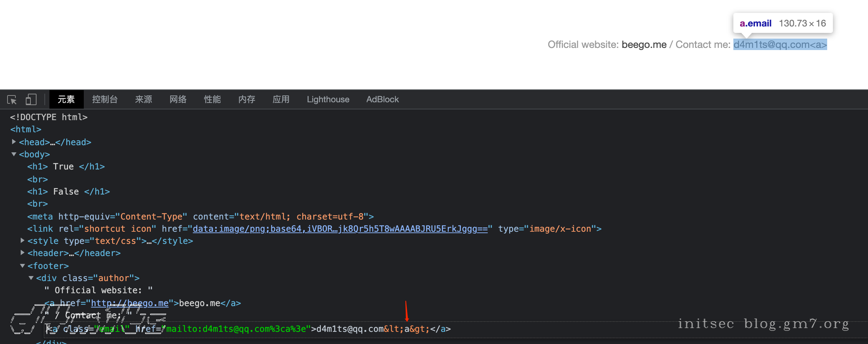Select the meta http-equiv element row
The height and width of the screenshot is (344, 868).
coord(200,217)
